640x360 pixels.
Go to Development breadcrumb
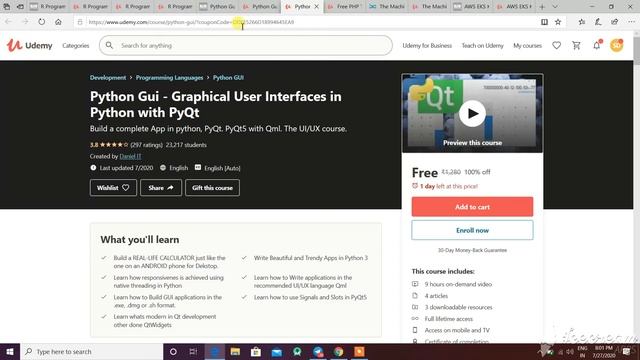(108, 78)
